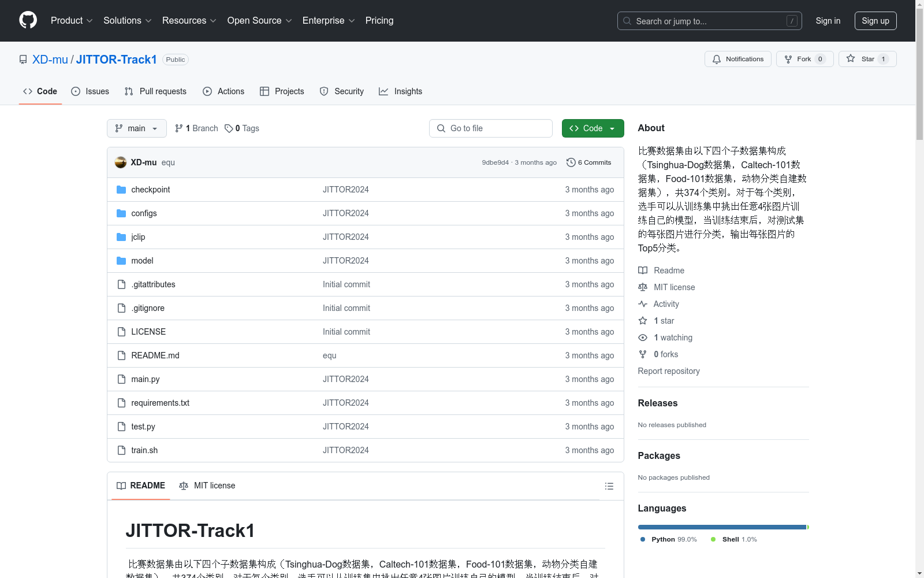The height and width of the screenshot is (578, 924).
Task: Open the GitHub homepage via the octocat logo
Action: pos(28,20)
